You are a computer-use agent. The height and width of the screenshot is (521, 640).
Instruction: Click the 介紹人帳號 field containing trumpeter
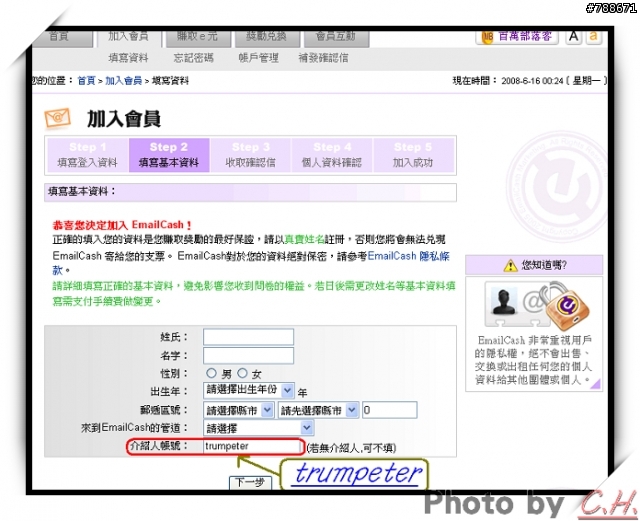coord(252,446)
